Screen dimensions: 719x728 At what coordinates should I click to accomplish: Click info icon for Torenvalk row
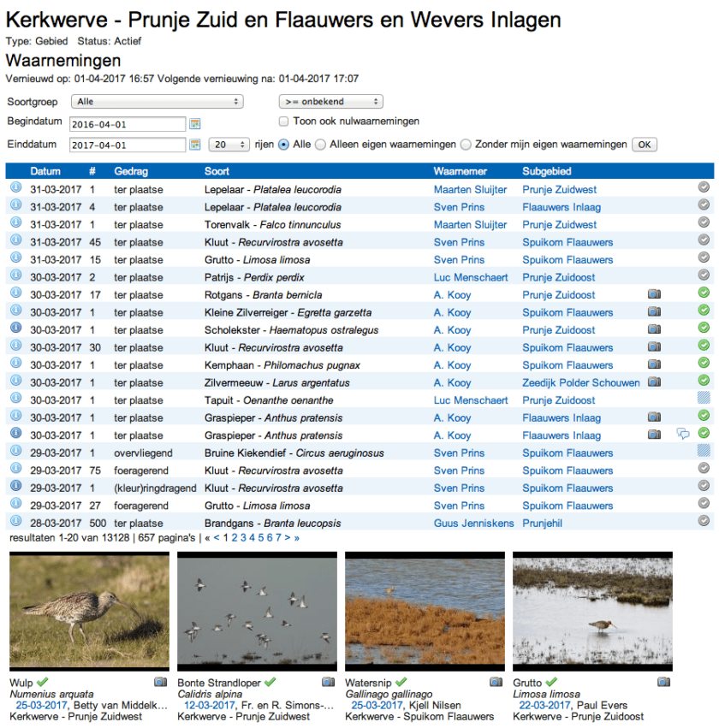tap(15, 222)
